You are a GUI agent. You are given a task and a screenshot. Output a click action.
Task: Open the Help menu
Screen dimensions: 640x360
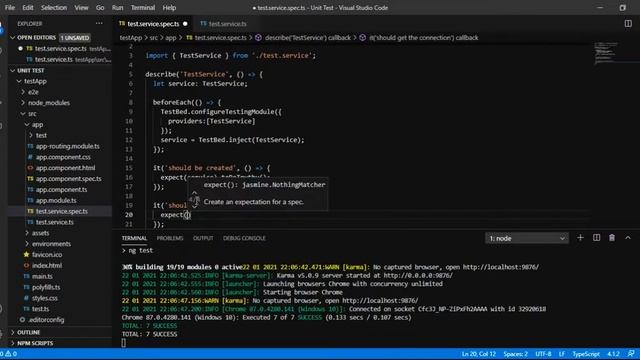point(169,7)
